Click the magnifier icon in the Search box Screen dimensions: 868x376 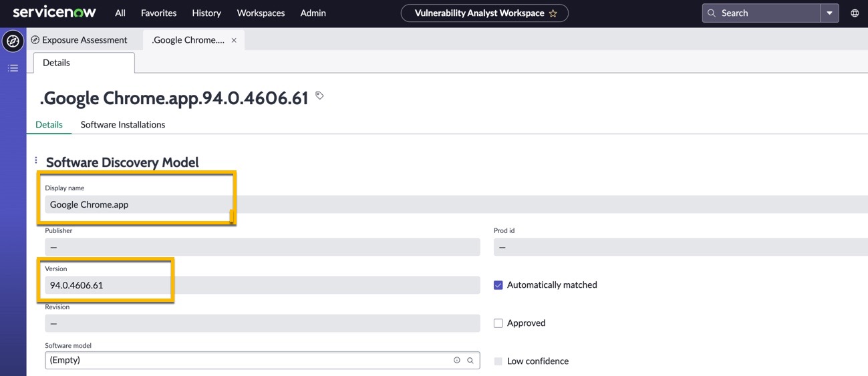pyautogui.click(x=712, y=13)
